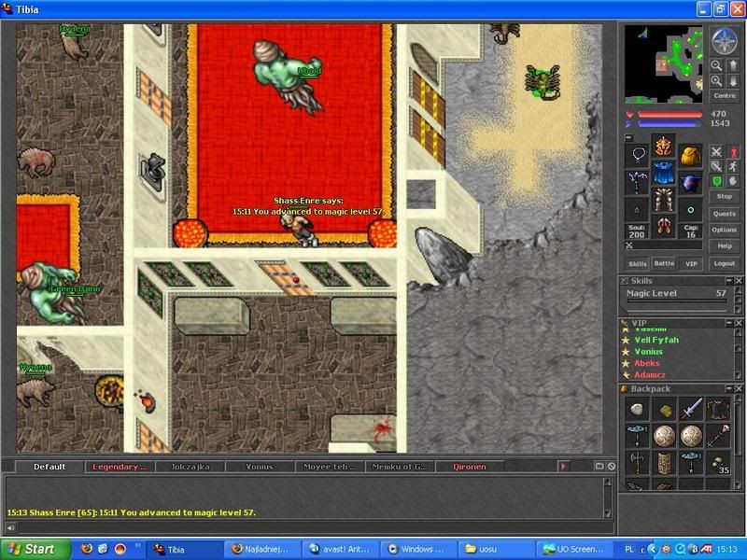This screenshot has height=560, width=747.
Task: Select the sword item in backpack
Action: coord(691,409)
